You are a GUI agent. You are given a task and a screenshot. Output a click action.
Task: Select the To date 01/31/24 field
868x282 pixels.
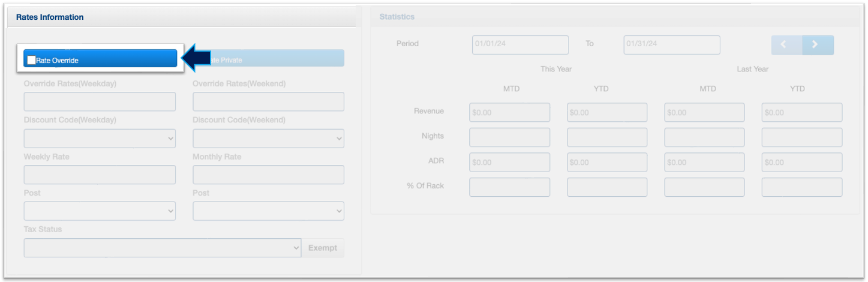point(671,45)
